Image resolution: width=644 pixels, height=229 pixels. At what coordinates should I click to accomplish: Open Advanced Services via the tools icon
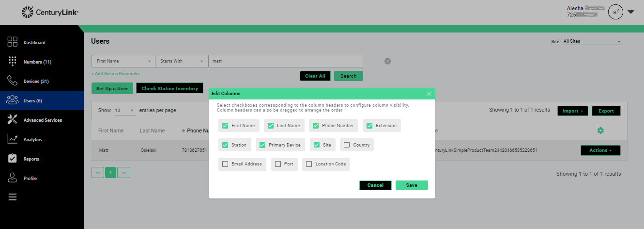(13, 120)
